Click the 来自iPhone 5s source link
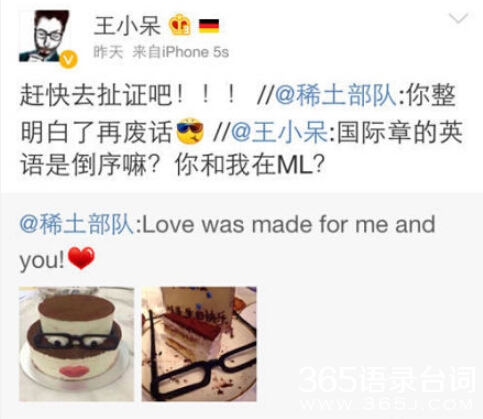483x419 pixels. point(181,52)
